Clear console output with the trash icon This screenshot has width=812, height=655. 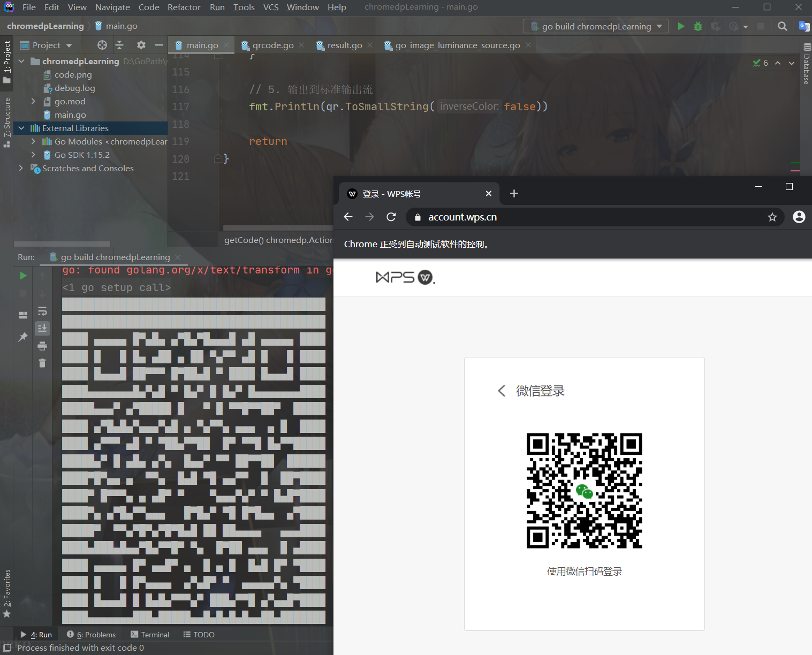pyautogui.click(x=42, y=363)
